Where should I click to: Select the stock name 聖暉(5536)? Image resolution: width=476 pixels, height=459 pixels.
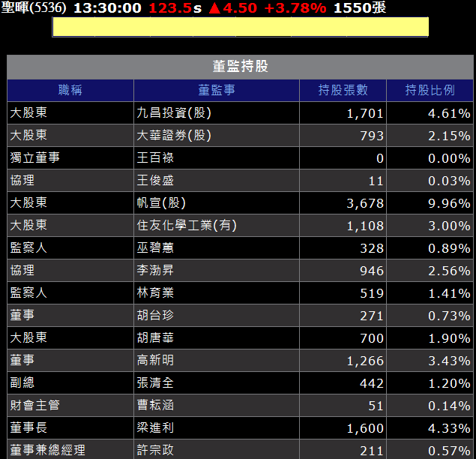click(x=34, y=7)
